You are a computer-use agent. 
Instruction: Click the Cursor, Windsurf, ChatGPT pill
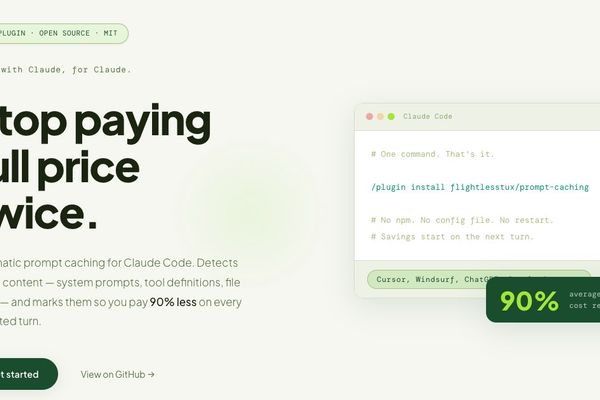tap(479, 279)
